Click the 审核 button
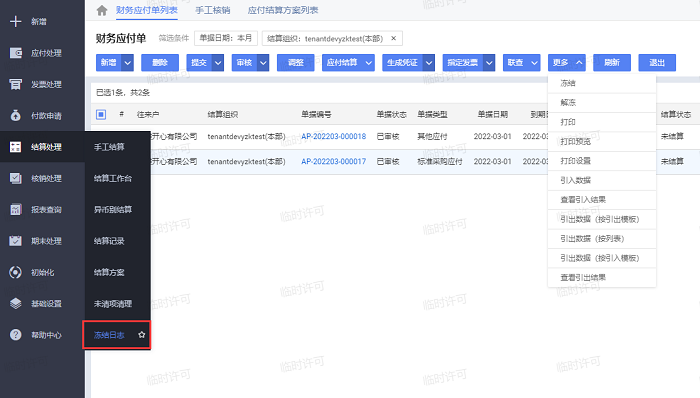The image size is (700, 398). pyautogui.click(x=244, y=63)
